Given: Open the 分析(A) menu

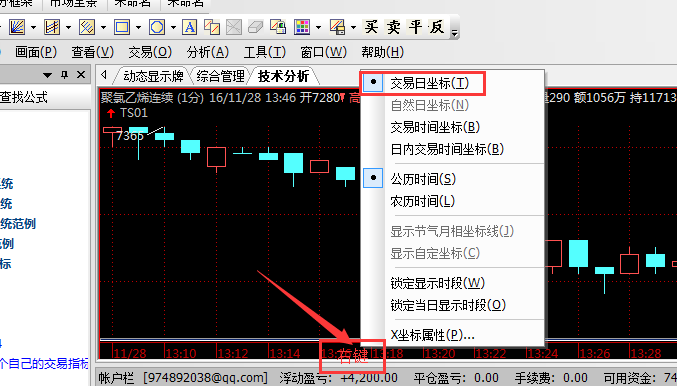Looking at the screenshot, I should coord(207,52).
